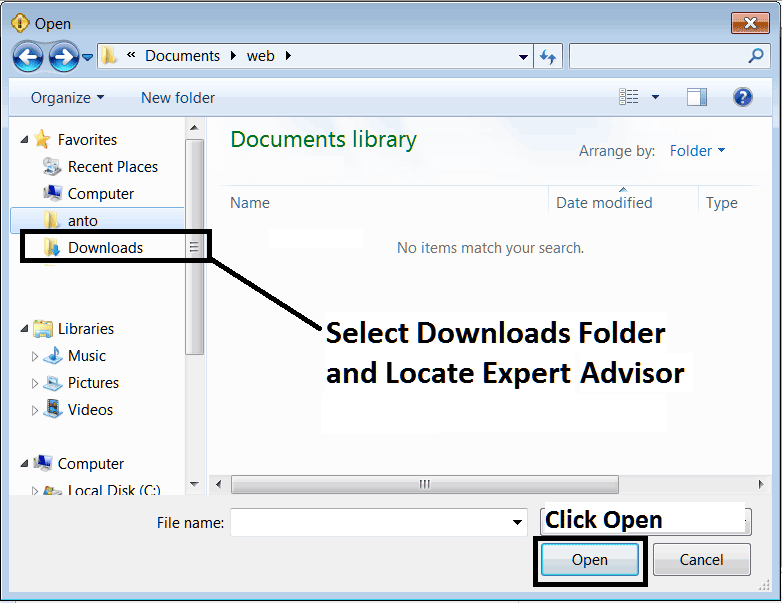Click the Change your view icon

[629, 97]
